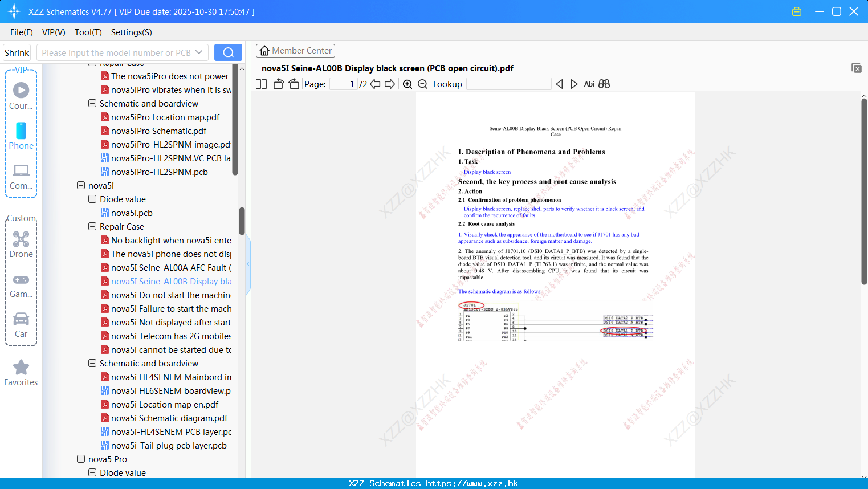
Task: Open nova5I Seine-AL00A AFC Fault case
Action: (171, 267)
